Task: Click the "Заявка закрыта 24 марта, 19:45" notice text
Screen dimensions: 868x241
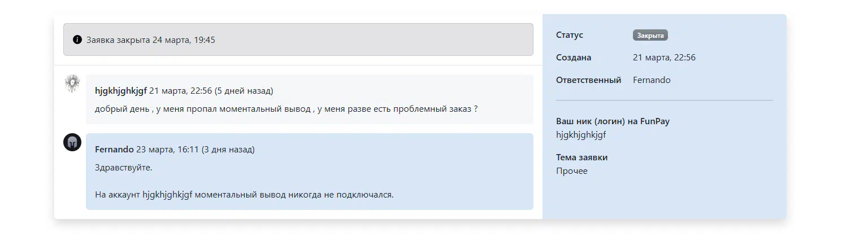Action: click(x=150, y=40)
